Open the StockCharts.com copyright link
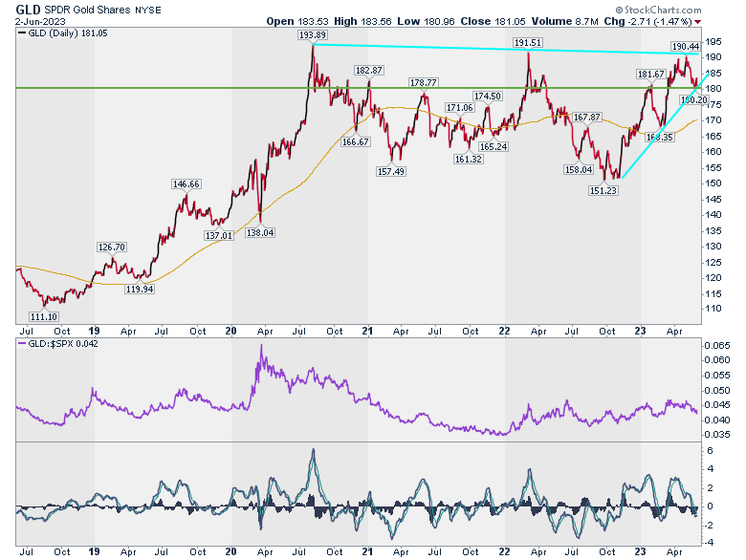Image resolution: width=746 pixels, height=560 pixels. (x=658, y=10)
